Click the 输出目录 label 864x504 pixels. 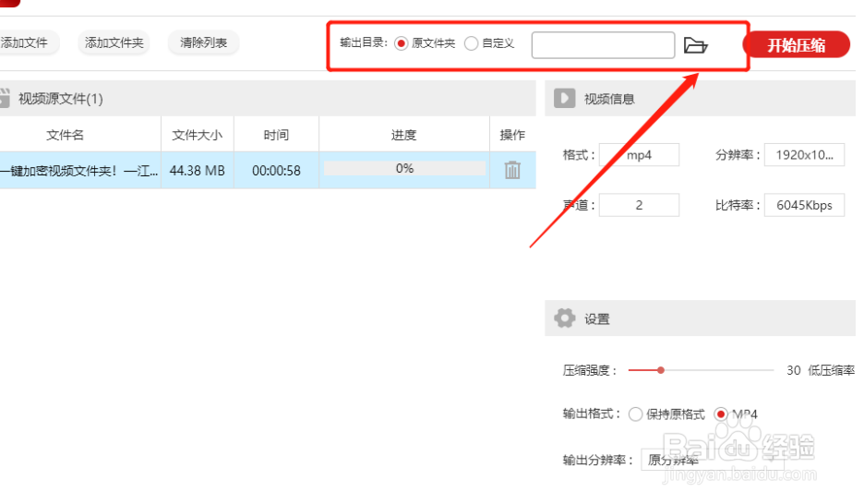pos(364,43)
